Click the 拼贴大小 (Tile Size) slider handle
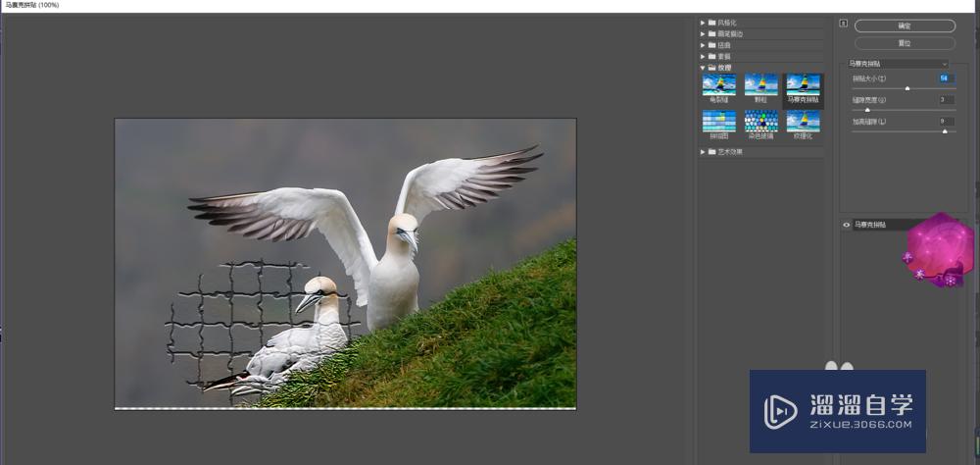Image resolution: width=980 pixels, height=465 pixels. tap(906, 88)
